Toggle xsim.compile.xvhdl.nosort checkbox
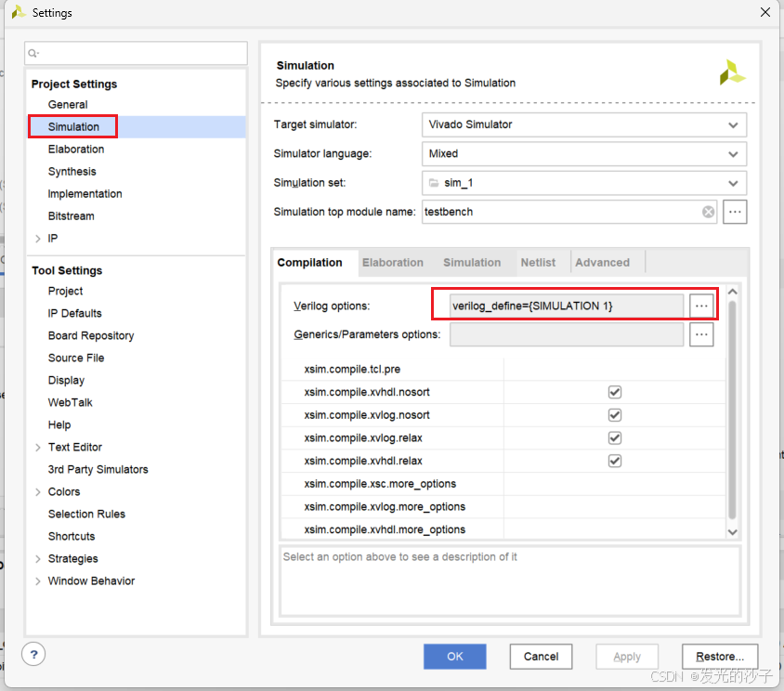The height and width of the screenshot is (691, 784). pyautogui.click(x=615, y=392)
